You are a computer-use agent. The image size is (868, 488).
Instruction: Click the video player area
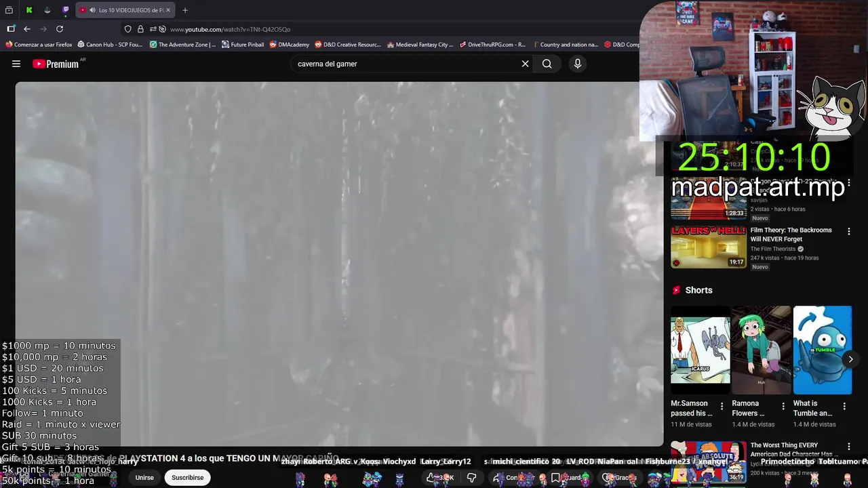tap(339, 264)
